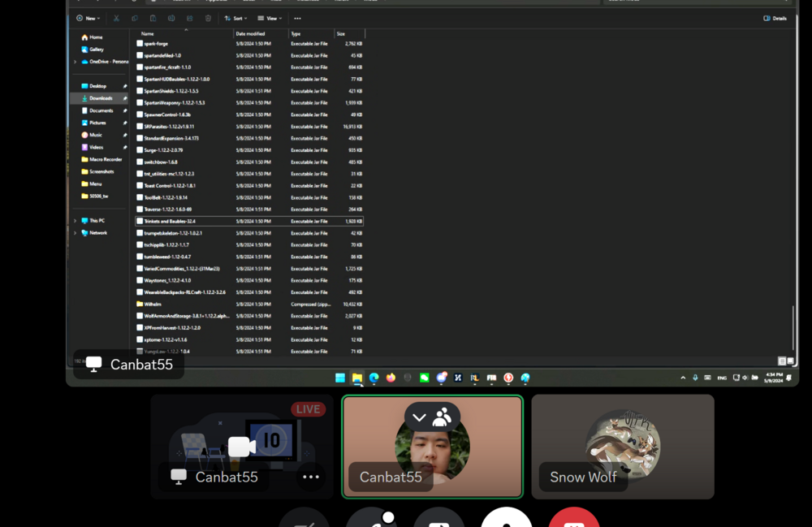Open the three-dots menu on Canbat55 stream tile
This screenshot has width=812, height=527.
click(x=310, y=477)
